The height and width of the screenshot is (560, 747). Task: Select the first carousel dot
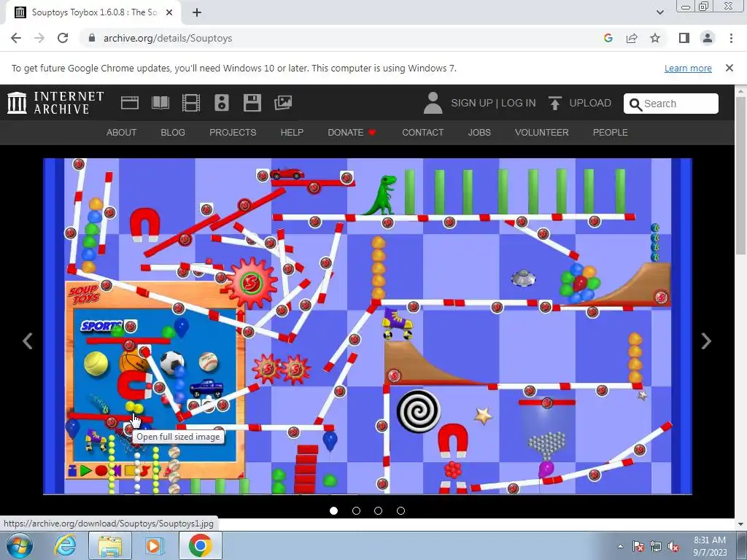(334, 510)
